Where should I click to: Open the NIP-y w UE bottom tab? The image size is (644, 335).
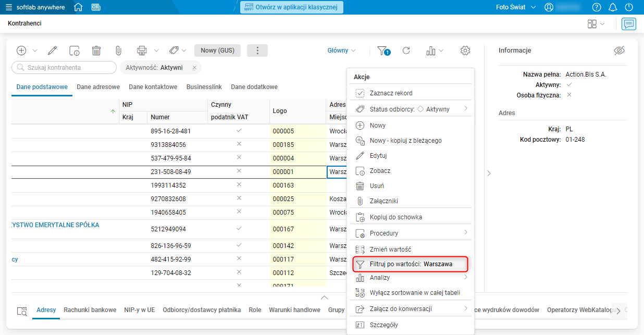[140, 309]
